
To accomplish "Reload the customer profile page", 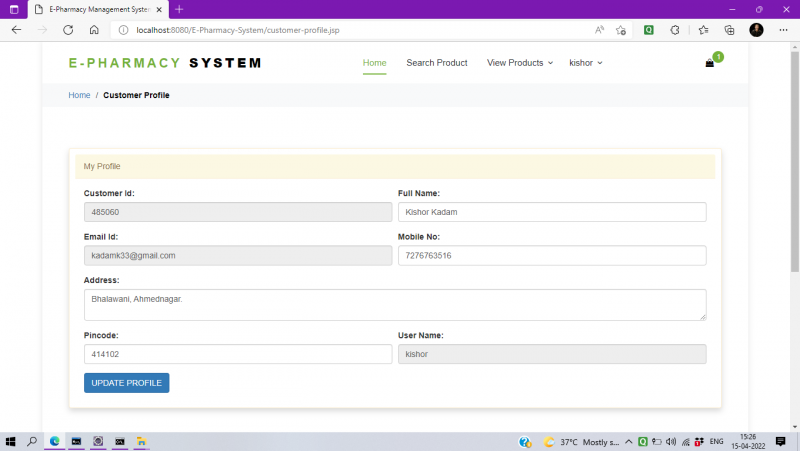I will pyautogui.click(x=68, y=30).
